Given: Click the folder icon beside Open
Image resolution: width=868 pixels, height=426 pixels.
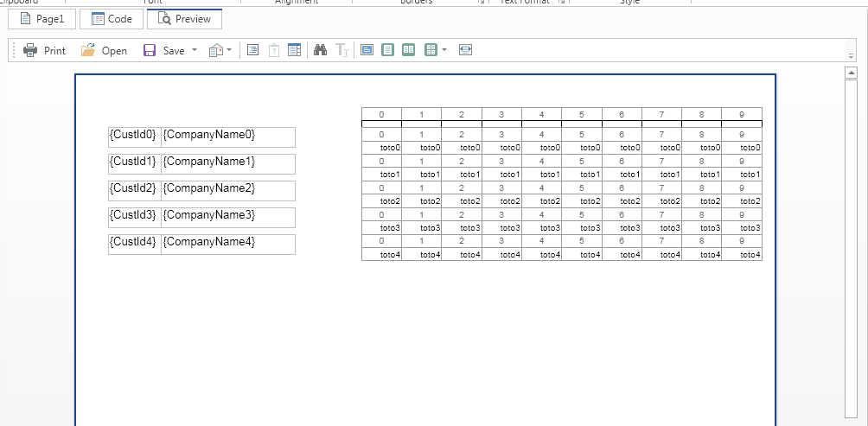Looking at the screenshot, I should tap(87, 50).
